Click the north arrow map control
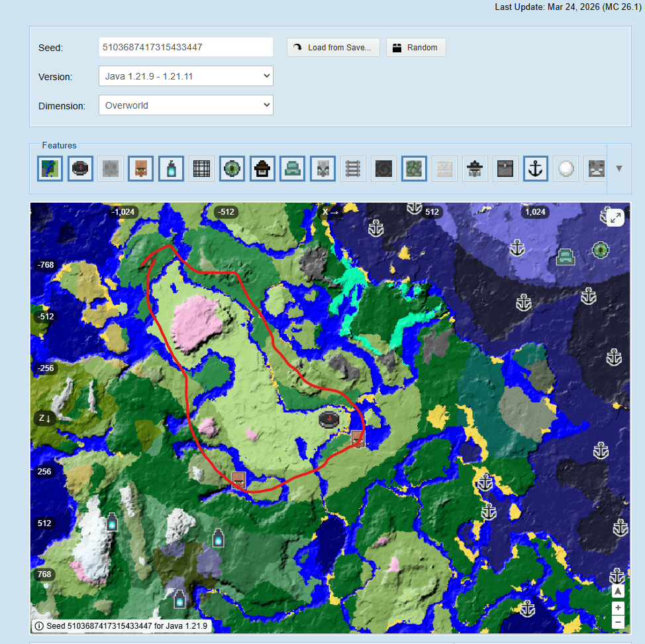The image size is (645, 644). 618,591
